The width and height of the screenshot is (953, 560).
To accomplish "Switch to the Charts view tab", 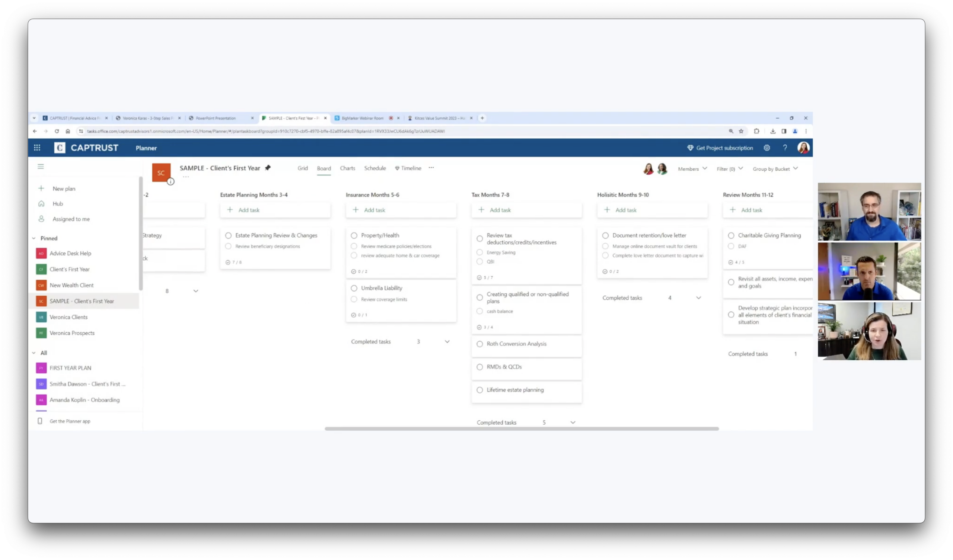I will point(347,168).
